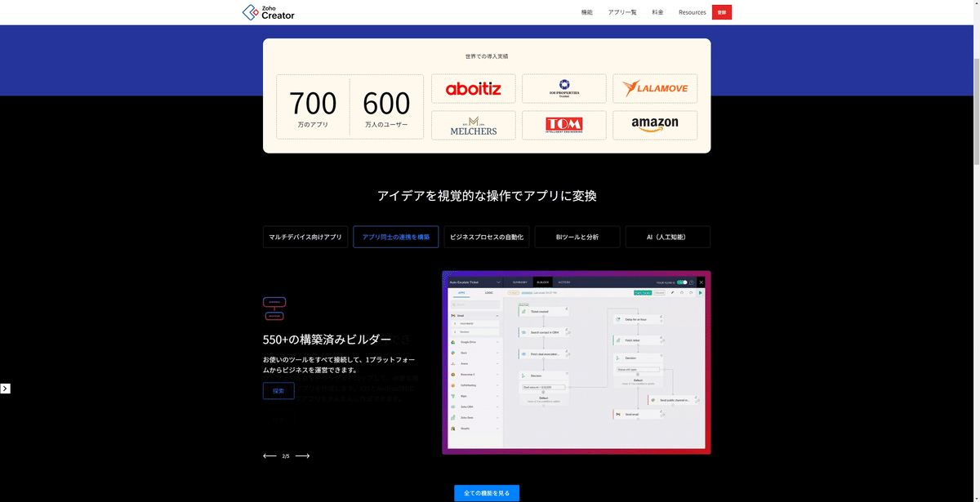Click the TOM logo card

[564, 125]
